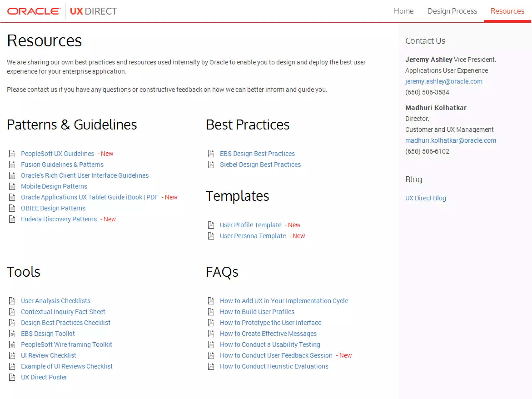Click the PDF icon next to EBS Design Best Practices
532x399 pixels.
[x=211, y=154]
